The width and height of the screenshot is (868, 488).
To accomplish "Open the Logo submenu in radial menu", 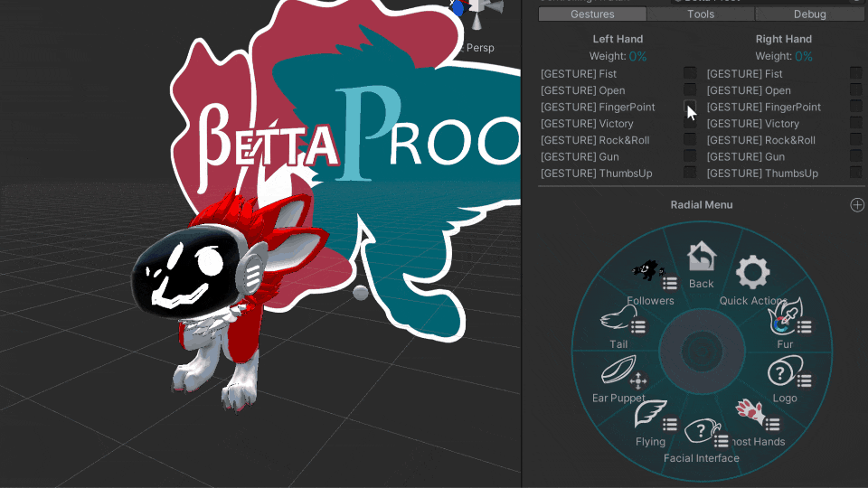I will 788,380.
